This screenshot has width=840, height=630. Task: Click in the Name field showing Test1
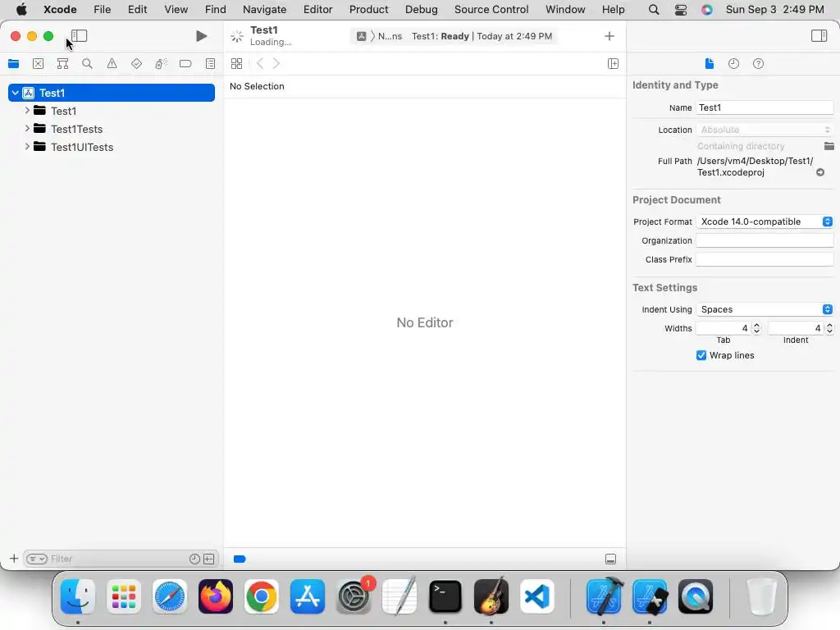coord(765,107)
